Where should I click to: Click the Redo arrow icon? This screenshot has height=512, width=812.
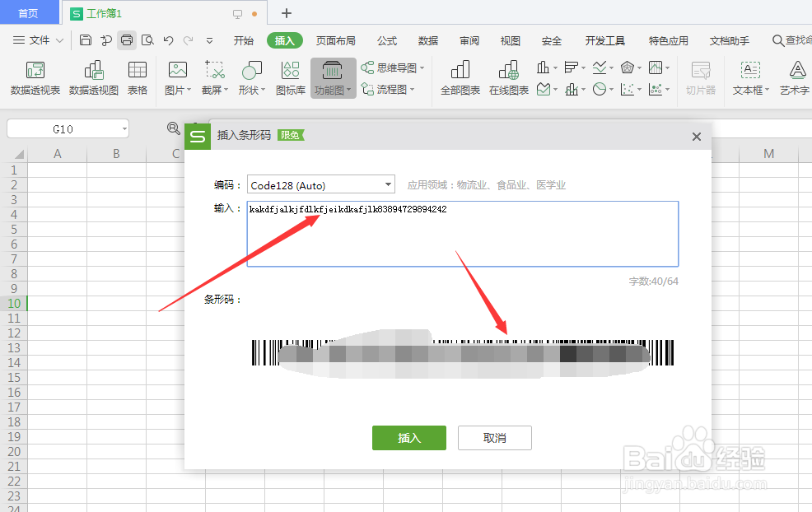pyautogui.click(x=189, y=40)
